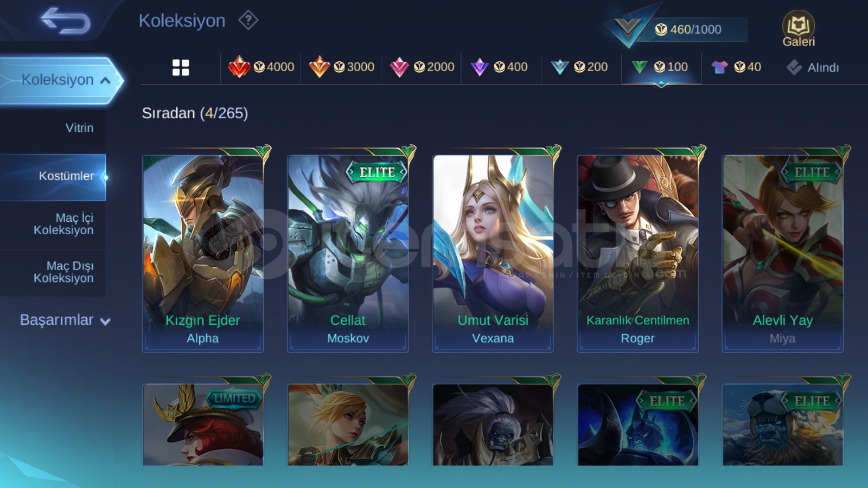Filter by orange 3000 gem tier
Image resolution: width=868 pixels, height=488 pixels.
point(341,67)
